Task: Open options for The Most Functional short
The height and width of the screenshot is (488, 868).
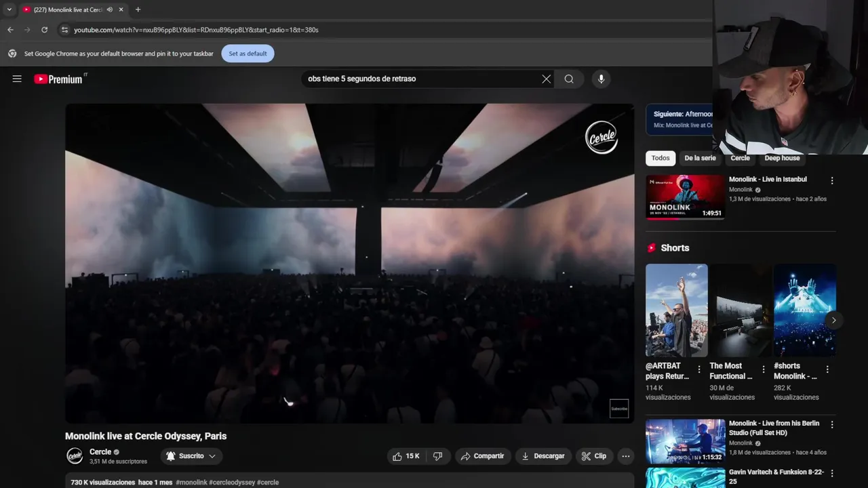Action: click(764, 369)
